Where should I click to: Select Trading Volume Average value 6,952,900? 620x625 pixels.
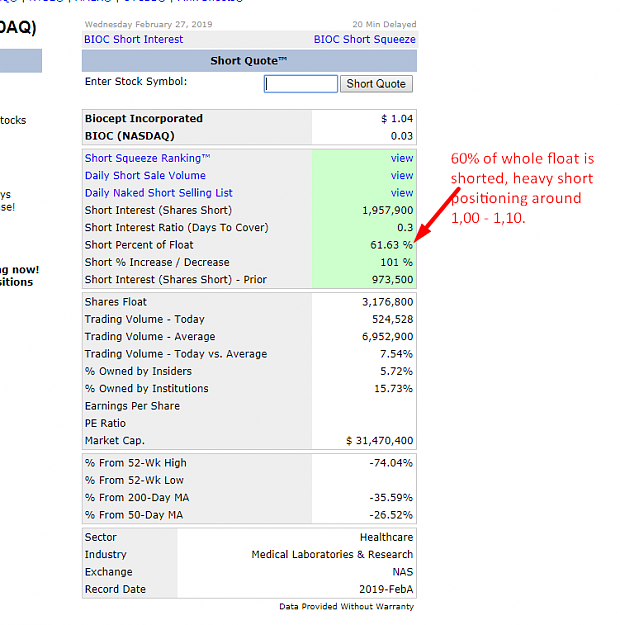[x=388, y=337]
